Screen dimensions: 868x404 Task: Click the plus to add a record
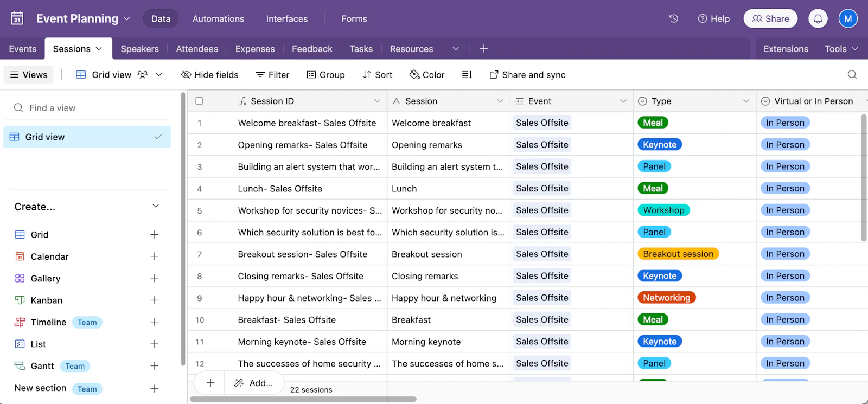point(210,383)
